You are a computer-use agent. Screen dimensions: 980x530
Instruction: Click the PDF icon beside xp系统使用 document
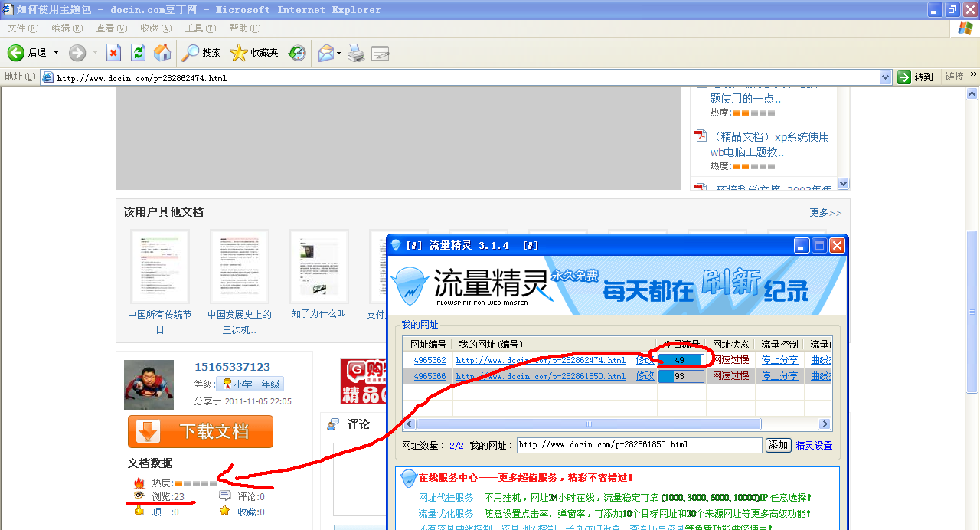700,136
